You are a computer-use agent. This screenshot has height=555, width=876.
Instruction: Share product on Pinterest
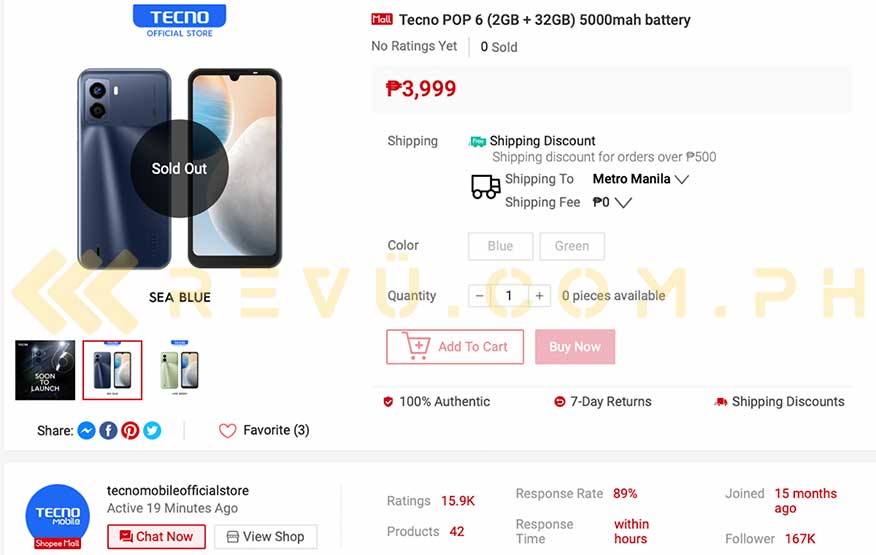[x=130, y=430]
